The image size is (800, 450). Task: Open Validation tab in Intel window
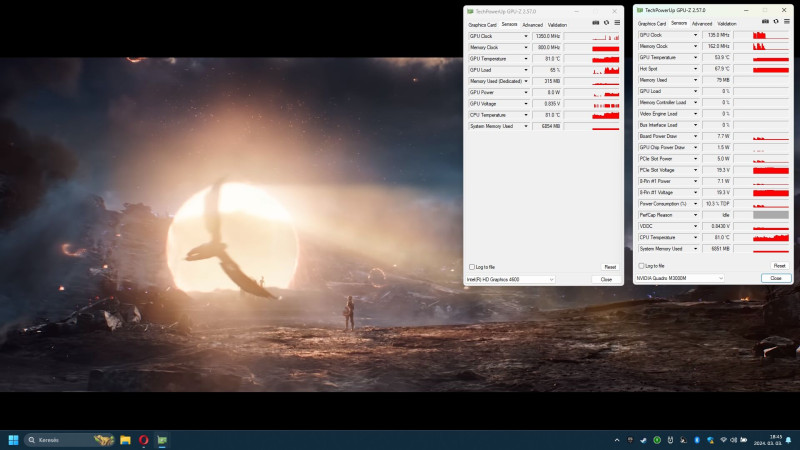pyautogui.click(x=557, y=25)
